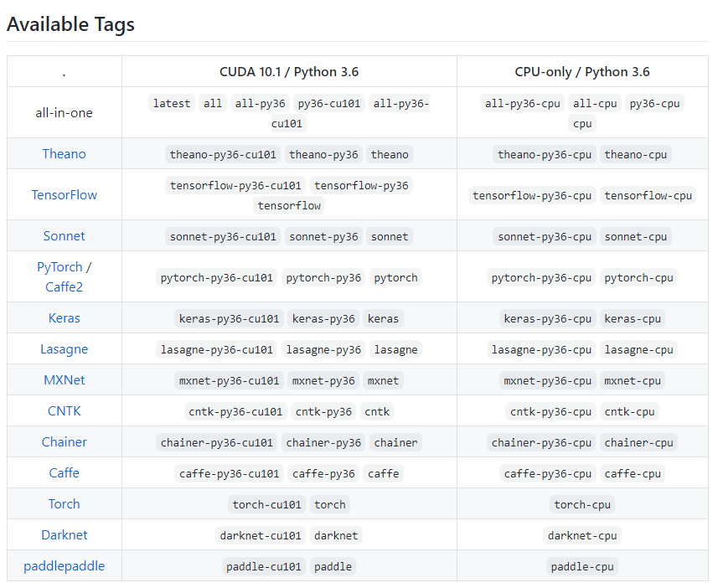Click the 'tensorflow-cpu' tag

[x=648, y=195]
